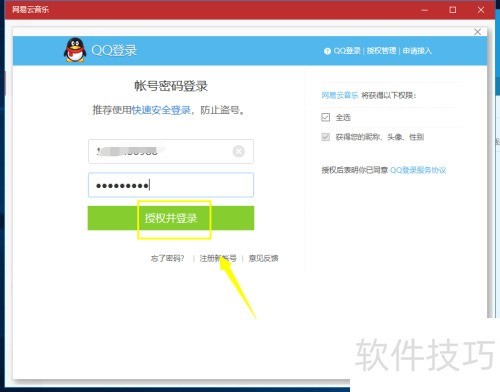Click the help question mark icon
500x392 pixels.
click(327, 51)
